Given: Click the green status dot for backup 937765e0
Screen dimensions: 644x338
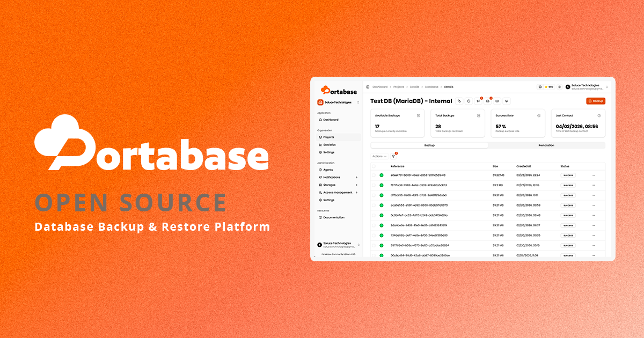Looking at the screenshot, I should [x=382, y=245].
